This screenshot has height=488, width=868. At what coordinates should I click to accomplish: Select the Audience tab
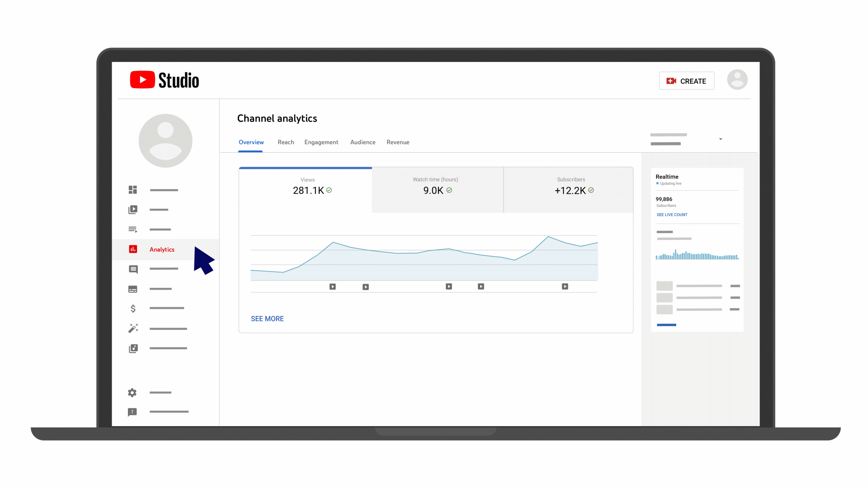point(362,142)
